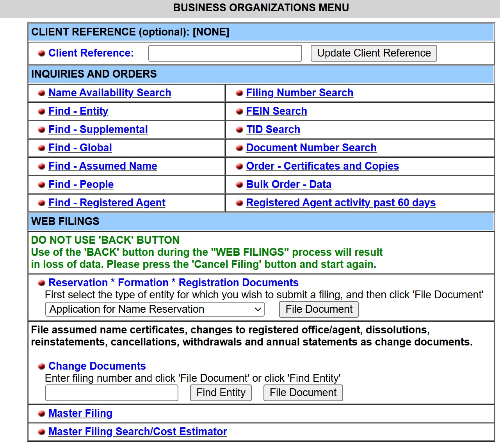
Task: Click the red bullet beside FEIN Search
Action: tap(239, 111)
